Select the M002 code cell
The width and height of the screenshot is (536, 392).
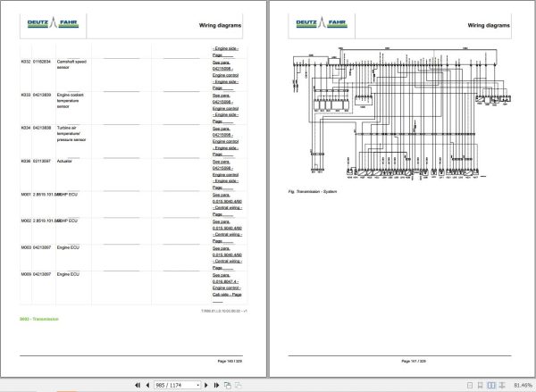point(26,221)
